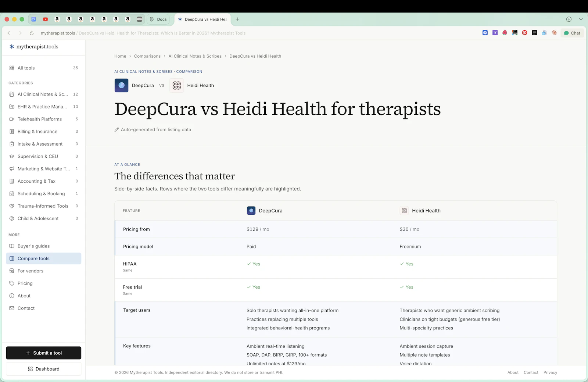Open the Docs tab
This screenshot has height=382, width=588.
click(158, 19)
